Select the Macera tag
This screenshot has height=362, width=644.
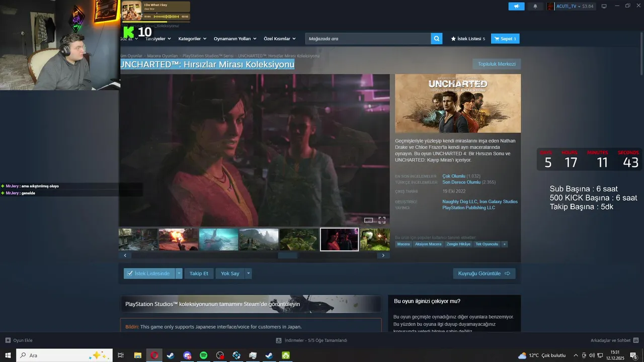click(x=404, y=244)
